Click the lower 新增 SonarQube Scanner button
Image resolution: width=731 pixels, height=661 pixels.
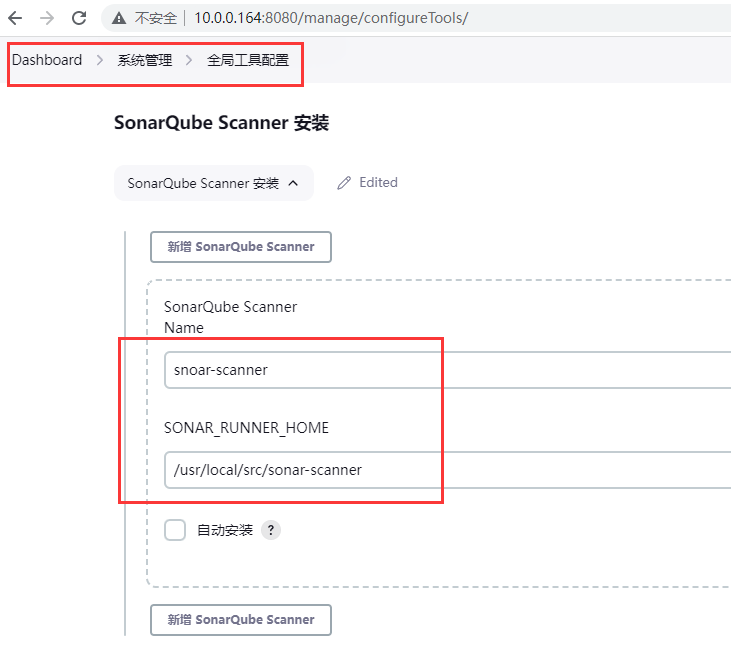tap(241, 620)
